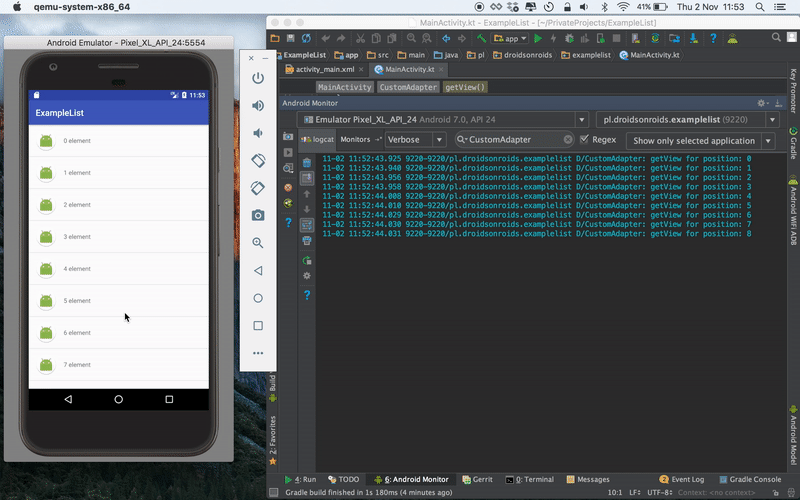
Task: Click the emulator volume up icon
Action: click(258, 106)
